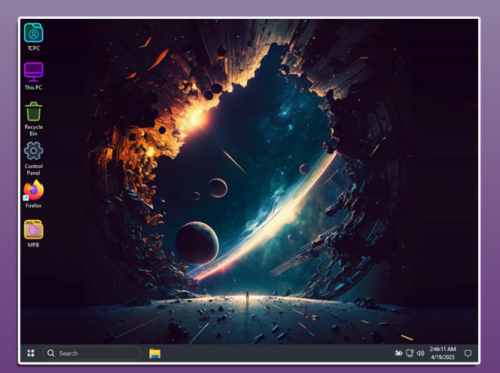Click the 'Recycle Bin' text label
The image size is (500, 373).
tap(33, 130)
